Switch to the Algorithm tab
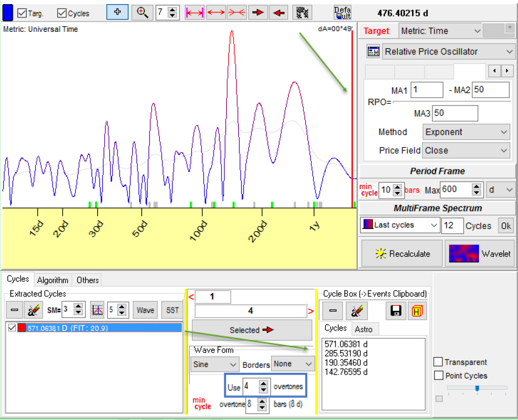518x420 pixels. [x=52, y=280]
